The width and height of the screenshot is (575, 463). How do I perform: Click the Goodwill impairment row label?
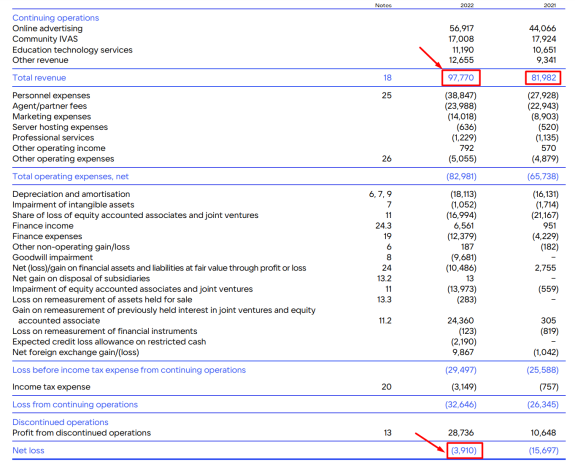(x=52, y=257)
